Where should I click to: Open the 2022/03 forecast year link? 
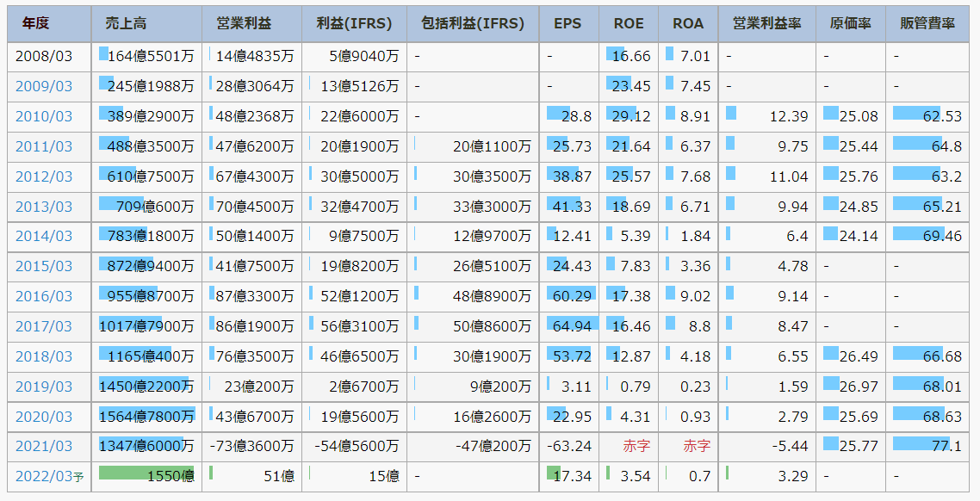49,476
